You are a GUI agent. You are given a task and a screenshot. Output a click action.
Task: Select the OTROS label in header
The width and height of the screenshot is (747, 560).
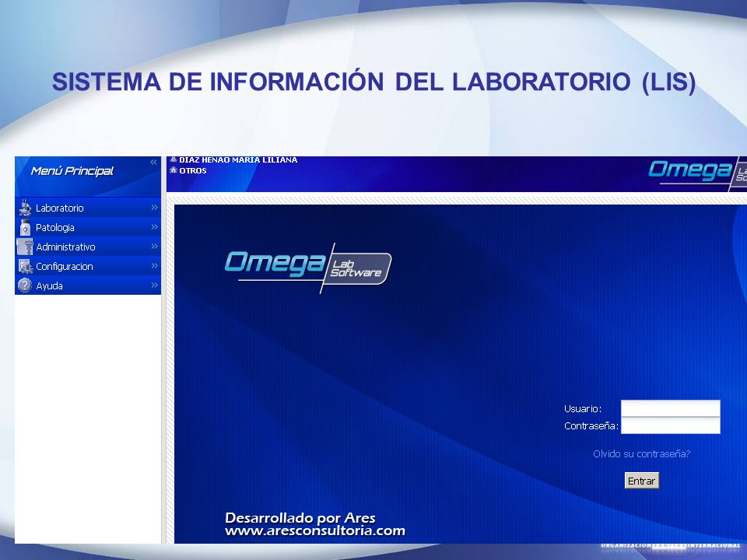click(x=193, y=170)
